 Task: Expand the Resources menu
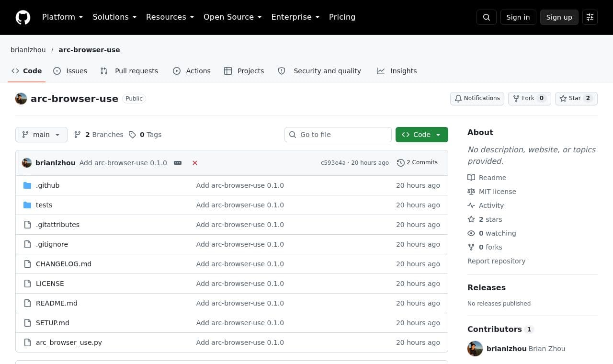[x=170, y=17]
